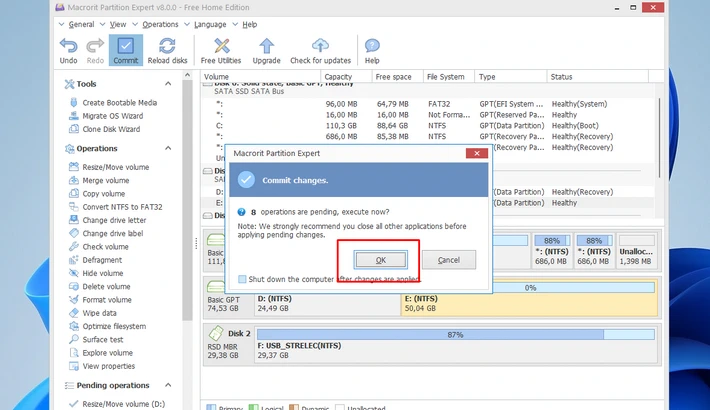Click pending Resize/Move volume (D:) entry

[x=117, y=404]
